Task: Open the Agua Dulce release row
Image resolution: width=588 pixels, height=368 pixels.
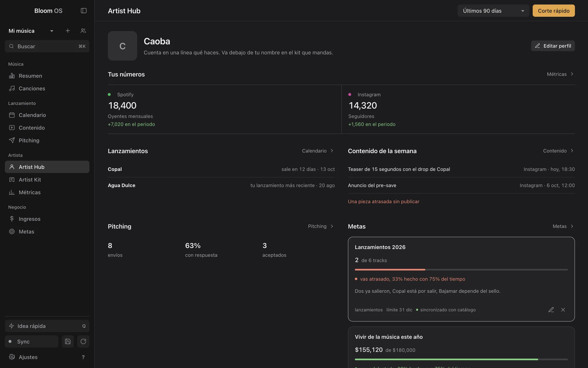Action: [221, 185]
